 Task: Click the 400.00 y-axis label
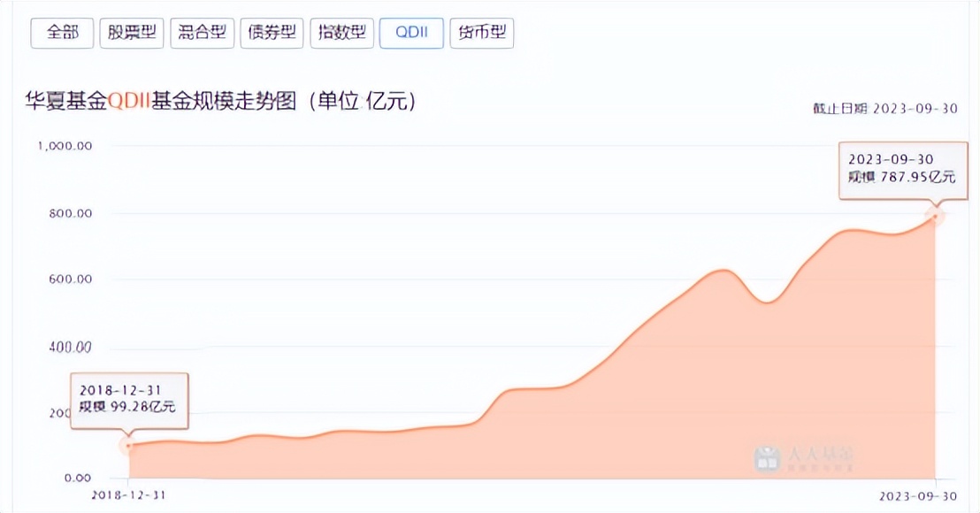(71, 347)
